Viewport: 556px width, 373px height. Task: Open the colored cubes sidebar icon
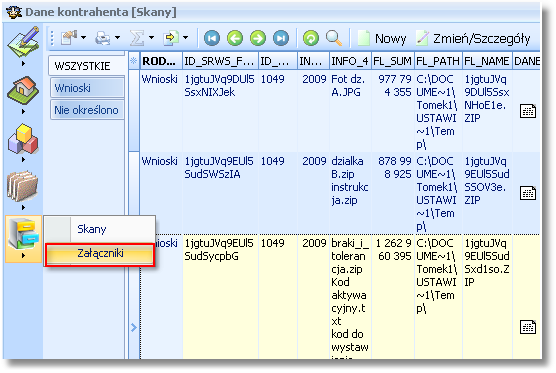(x=23, y=139)
